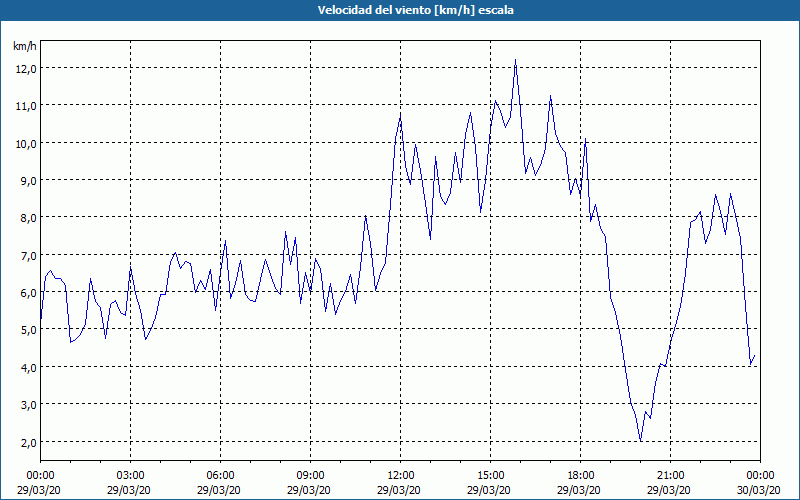Image resolution: width=800 pixels, height=500 pixels.
Task: Click the 30/03/20 date label
Action: click(x=759, y=490)
